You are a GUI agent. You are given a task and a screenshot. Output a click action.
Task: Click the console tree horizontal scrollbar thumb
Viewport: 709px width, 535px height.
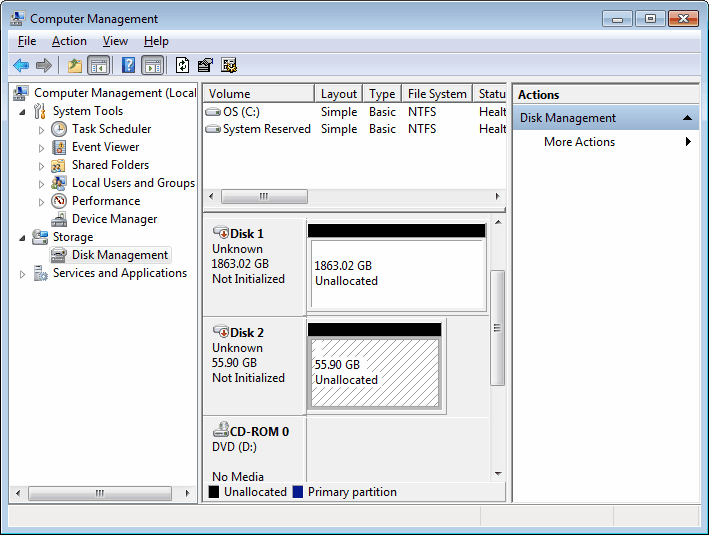100,493
